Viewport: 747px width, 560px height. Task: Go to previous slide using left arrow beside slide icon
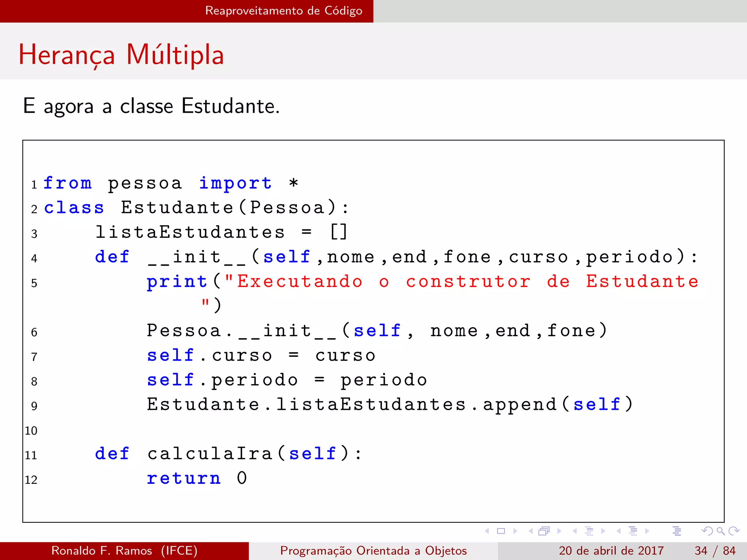(487, 531)
